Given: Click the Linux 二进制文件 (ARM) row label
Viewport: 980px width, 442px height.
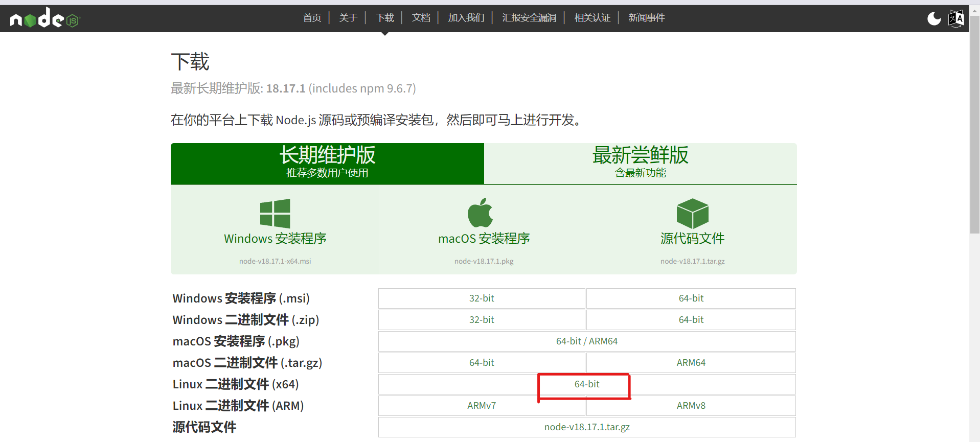Looking at the screenshot, I should 238,406.
